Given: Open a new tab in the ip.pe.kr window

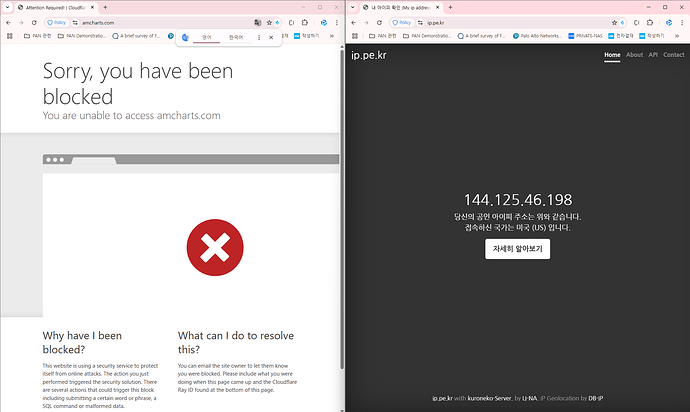Looking at the screenshot, I should [x=450, y=7].
